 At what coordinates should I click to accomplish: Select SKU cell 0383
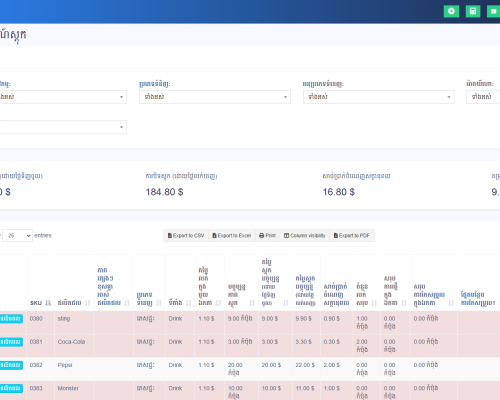click(36, 389)
